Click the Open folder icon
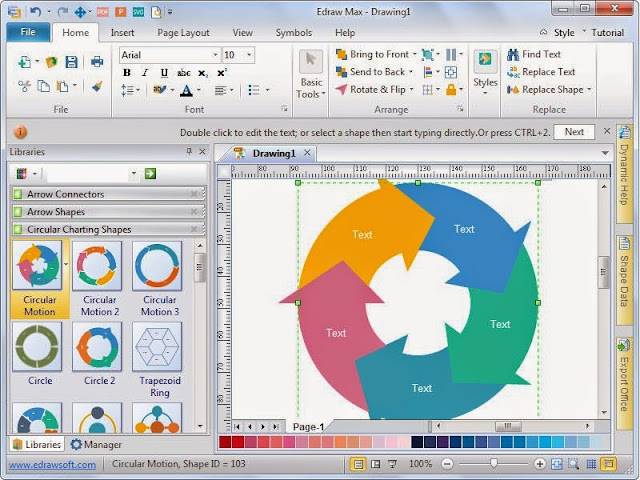The height and width of the screenshot is (480, 640). point(51,62)
